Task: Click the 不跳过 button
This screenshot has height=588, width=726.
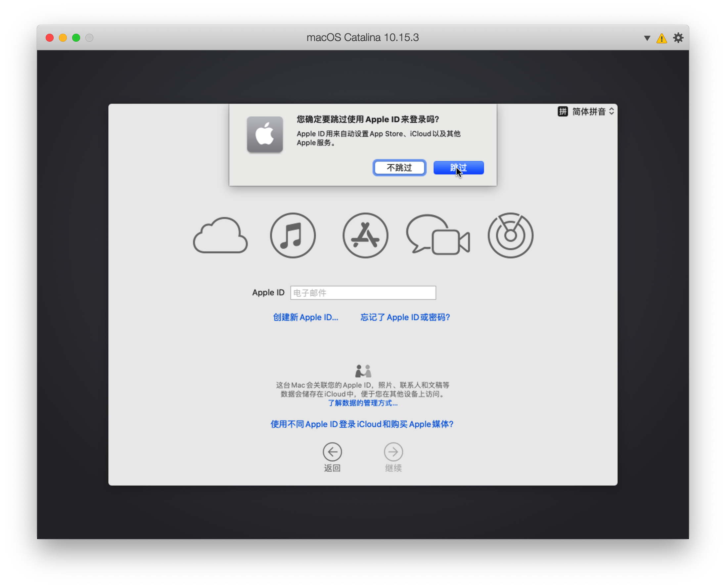Action: [x=399, y=168]
